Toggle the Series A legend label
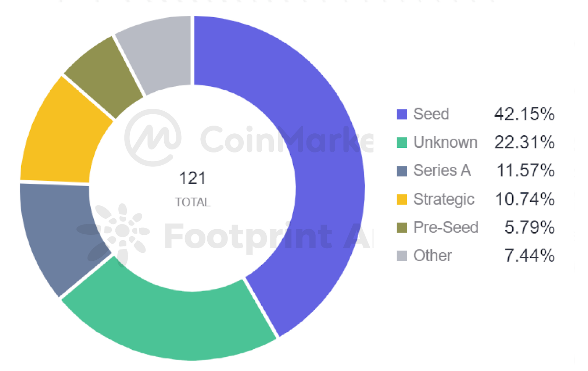This screenshot has height=371, width=588. coord(442,171)
